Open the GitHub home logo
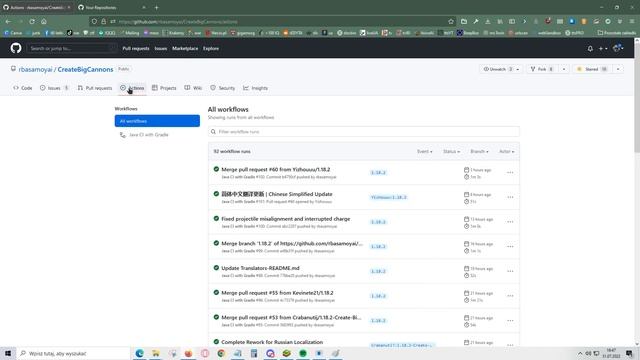The image size is (640, 360). click(16, 48)
